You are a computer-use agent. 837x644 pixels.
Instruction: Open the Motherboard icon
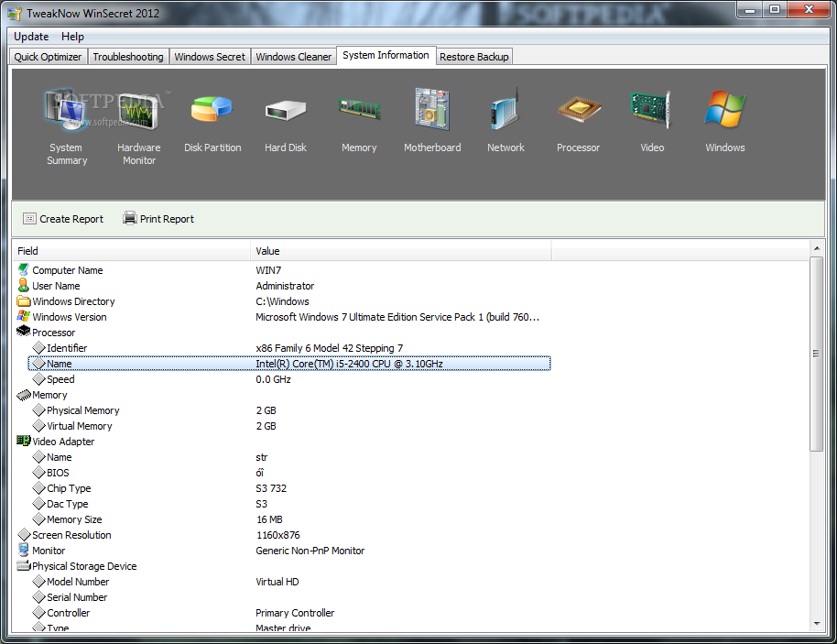point(432,109)
